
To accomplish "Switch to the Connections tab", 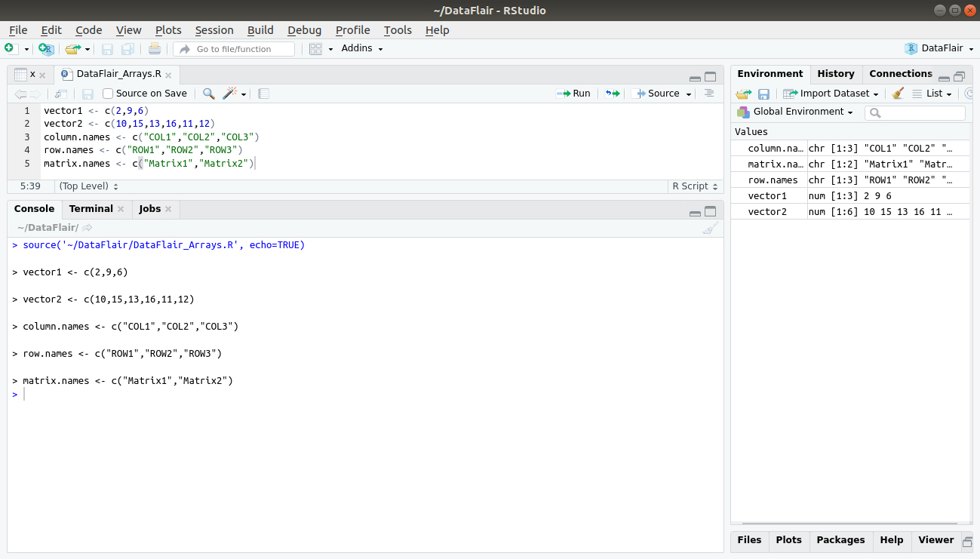I will (901, 74).
